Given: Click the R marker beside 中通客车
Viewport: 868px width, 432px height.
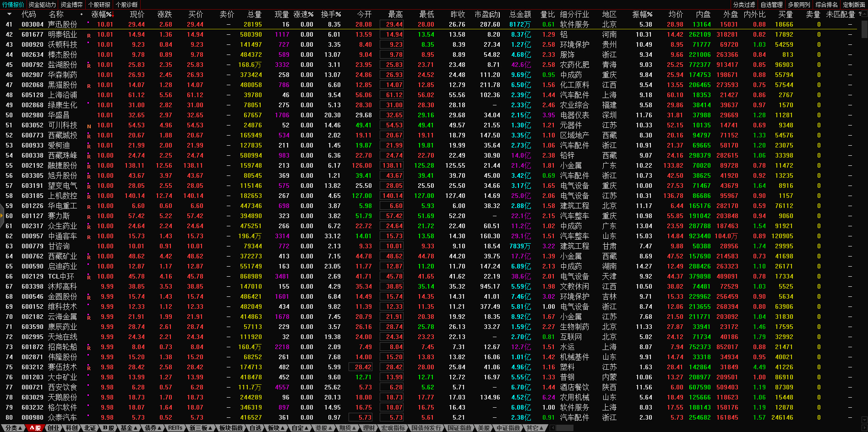Looking at the screenshot, I should [89, 237].
